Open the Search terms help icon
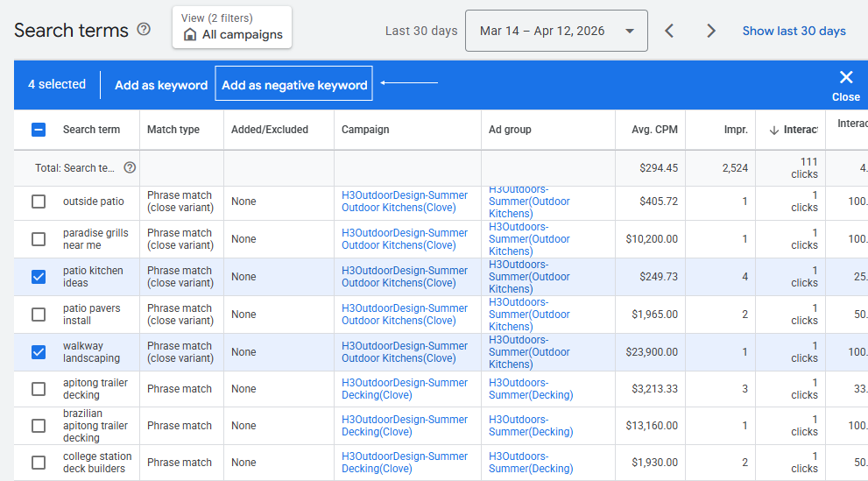868x481 pixels. tap(144, 29)
